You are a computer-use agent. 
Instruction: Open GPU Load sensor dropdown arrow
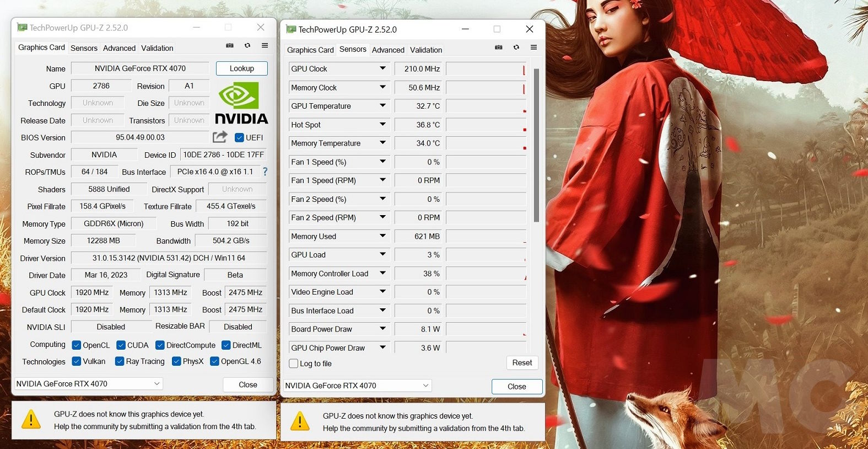click(382, 255)
